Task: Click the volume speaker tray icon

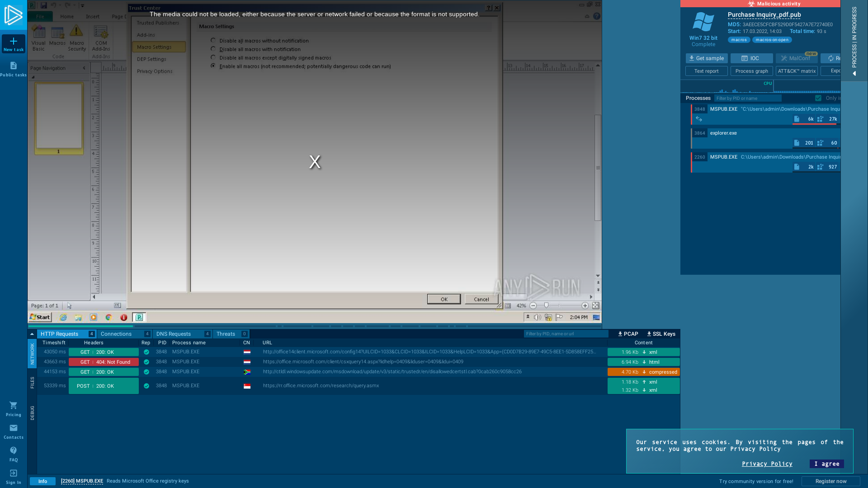Action: click(538, 317)
